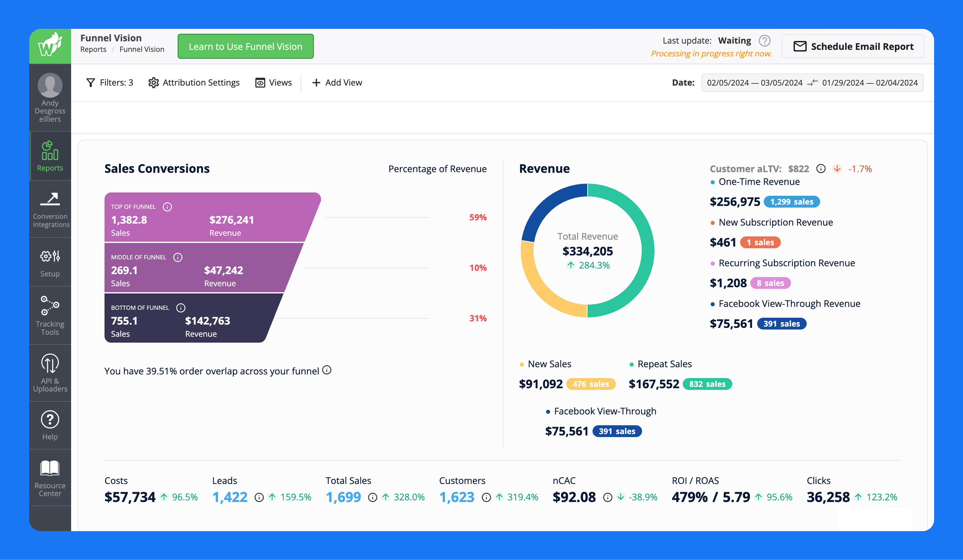Click Learn to Use Funnel Vision button
The width and height of the screenshot is (963, 560).
pos(245,46)
